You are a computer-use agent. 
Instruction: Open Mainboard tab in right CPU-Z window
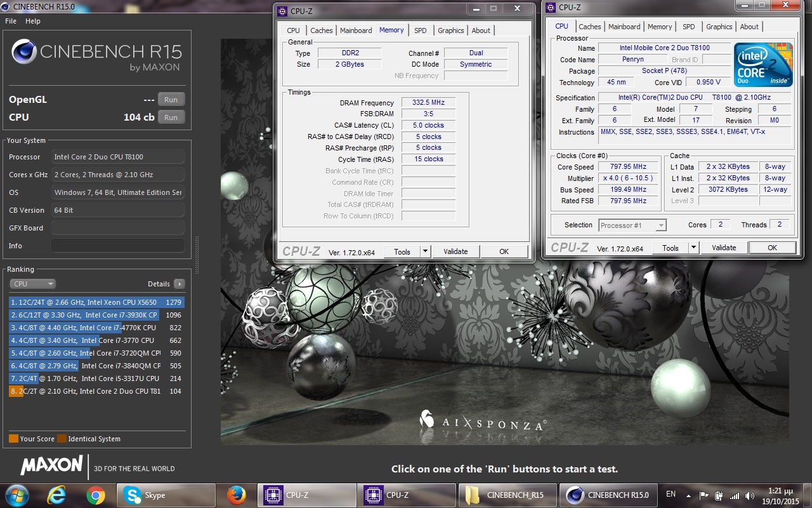pos(624,27)
